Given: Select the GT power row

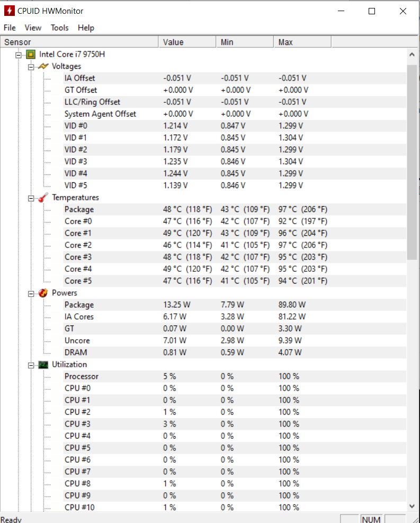Looking at the screenshot, I should (235, 329).
